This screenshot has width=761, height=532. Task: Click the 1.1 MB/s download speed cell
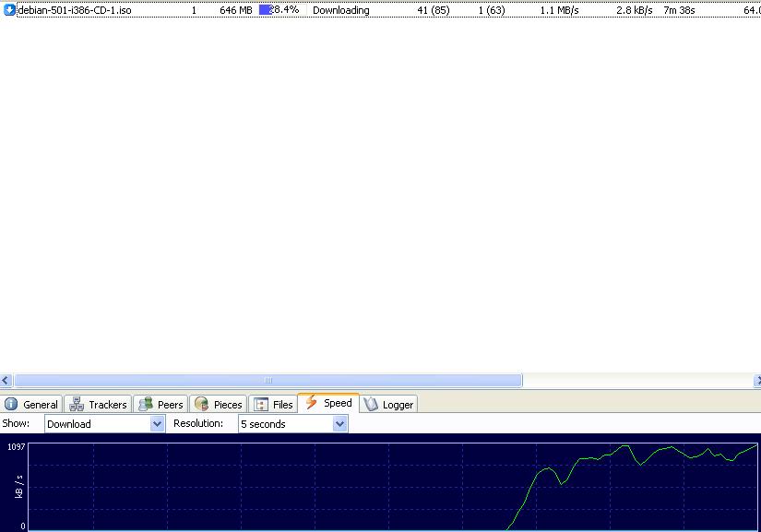pyautogui.click(x=560, y=10)
